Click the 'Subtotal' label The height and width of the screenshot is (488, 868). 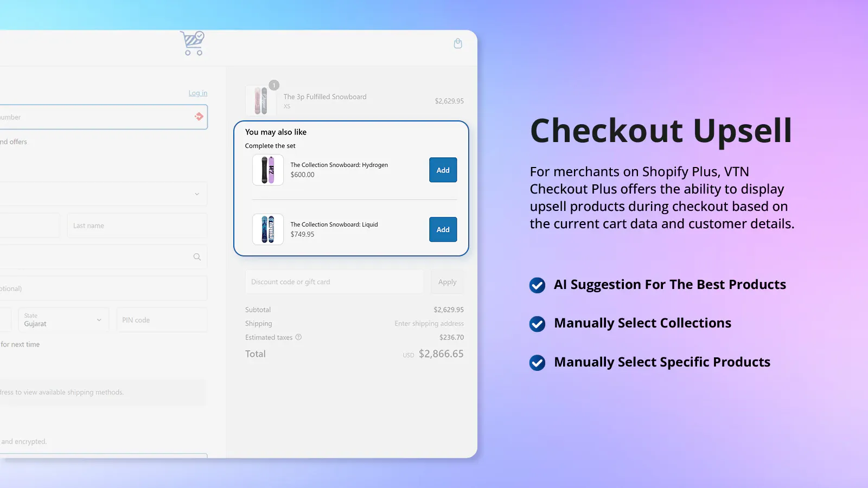click(258, 310)
